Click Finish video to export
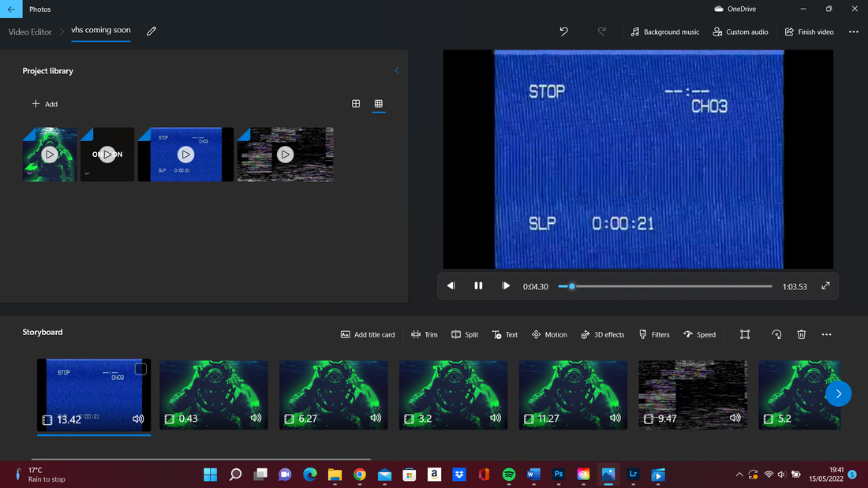 [x=810, y=32]
